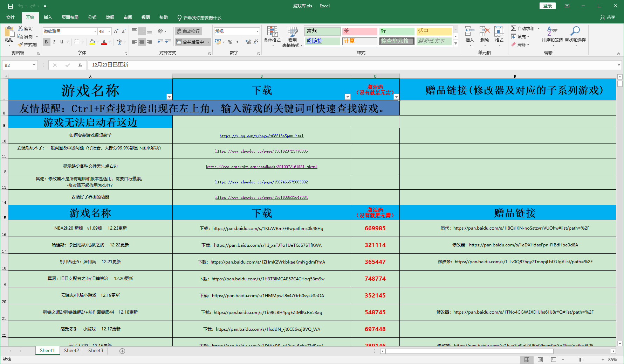Apply the yellow fill color
This screenshot has height=364, width=624.
coord(92,42)
